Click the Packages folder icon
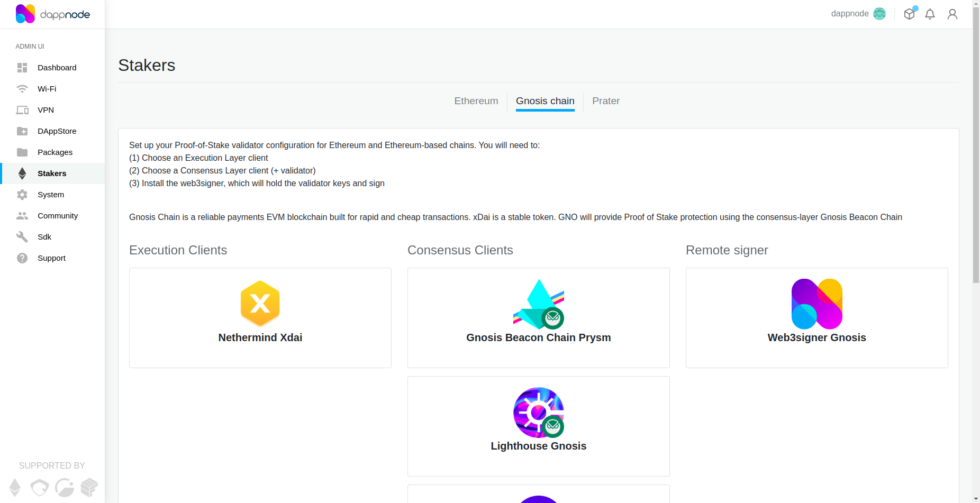 [22, 152]
